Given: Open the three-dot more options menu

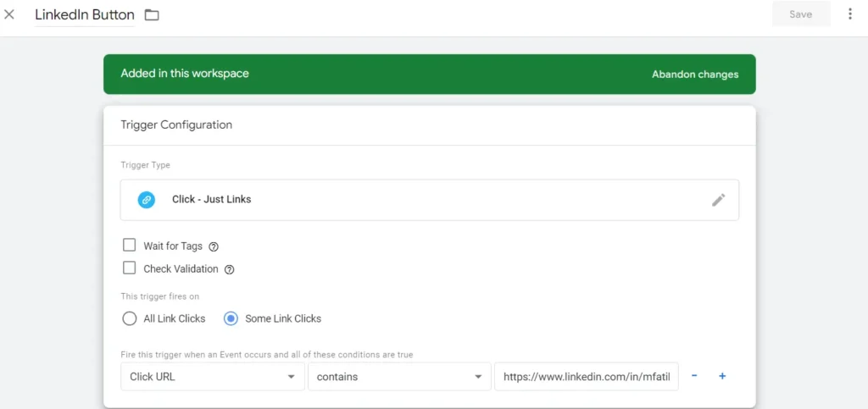Looking at the screenshot, I should tap(850, 14).
